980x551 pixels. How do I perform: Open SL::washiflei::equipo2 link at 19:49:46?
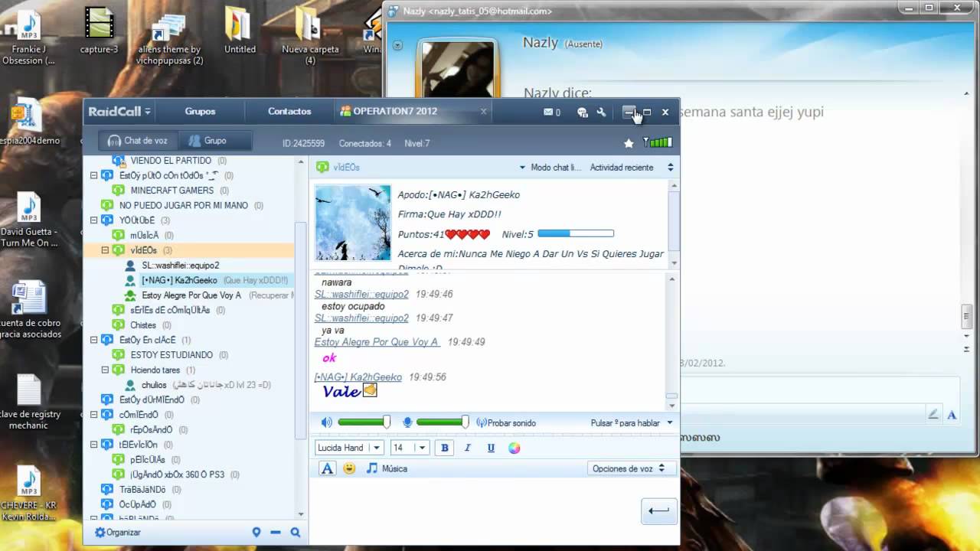(361, 294)
